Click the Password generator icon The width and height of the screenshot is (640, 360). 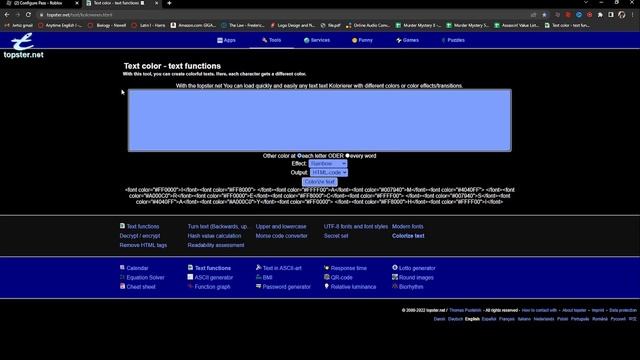pos(258,286)
